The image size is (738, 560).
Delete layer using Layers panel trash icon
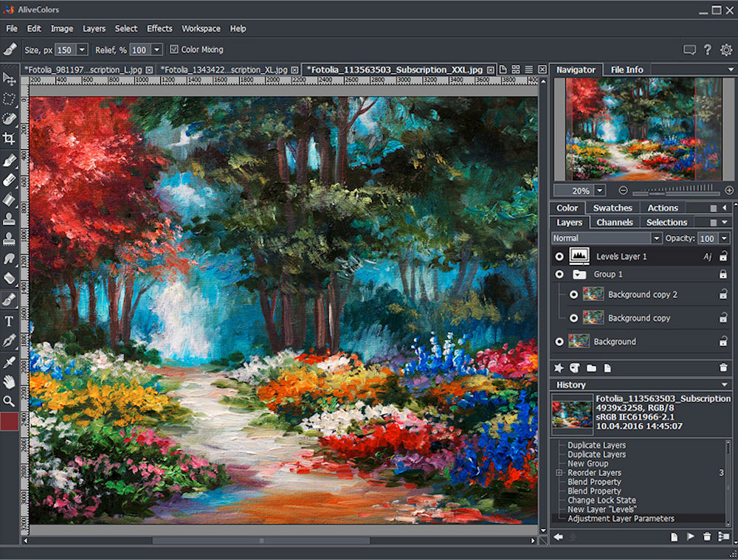tap(723, 367)
